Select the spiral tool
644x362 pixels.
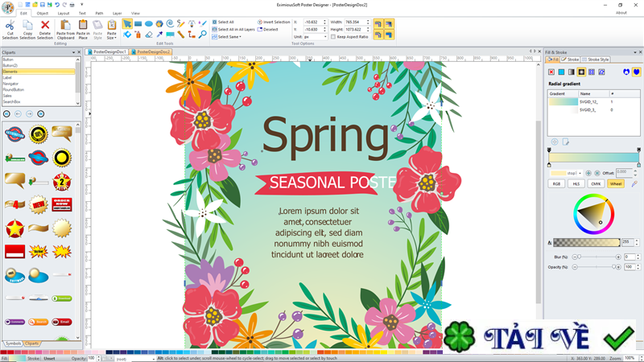tap(170, 23)
